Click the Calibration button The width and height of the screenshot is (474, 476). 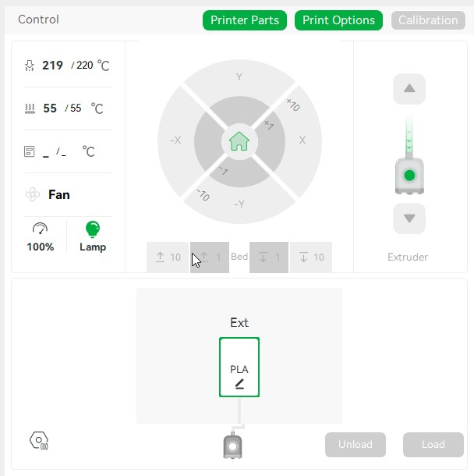click(x=428, y=20)
